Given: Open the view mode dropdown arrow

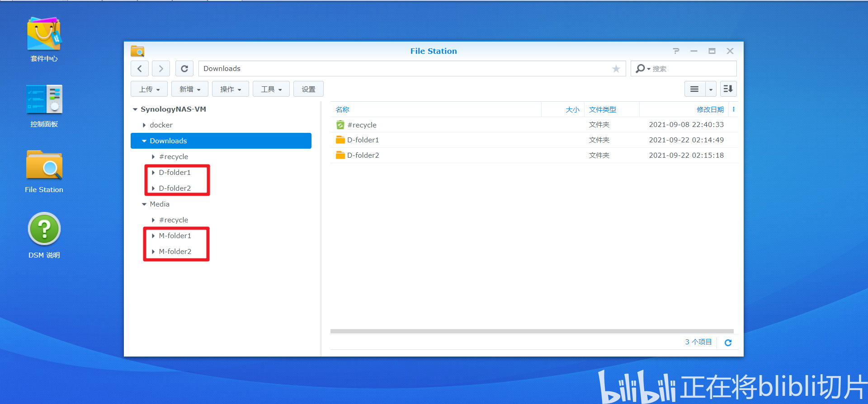Looking at the screenshot, I should coord(711,89).
